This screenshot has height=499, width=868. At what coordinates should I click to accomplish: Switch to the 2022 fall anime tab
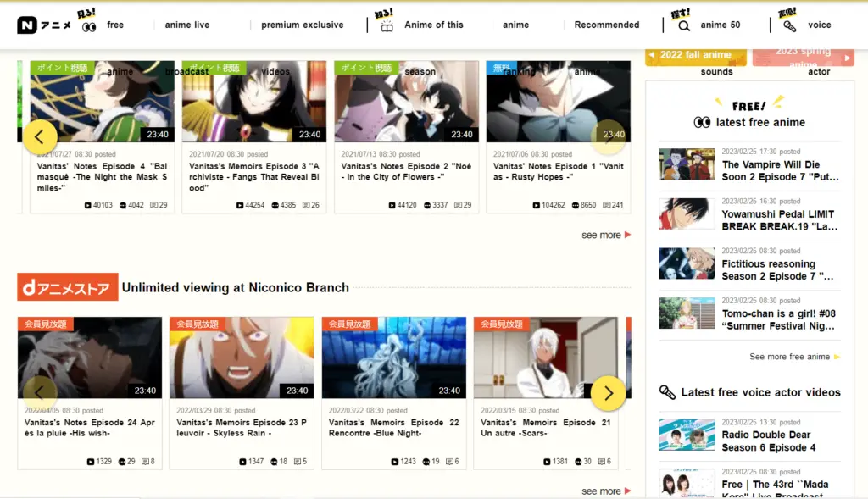pos(695,55)
